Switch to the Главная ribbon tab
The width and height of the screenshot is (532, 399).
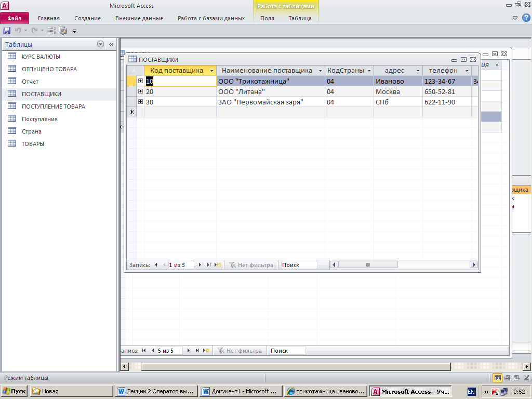[48, 18]
